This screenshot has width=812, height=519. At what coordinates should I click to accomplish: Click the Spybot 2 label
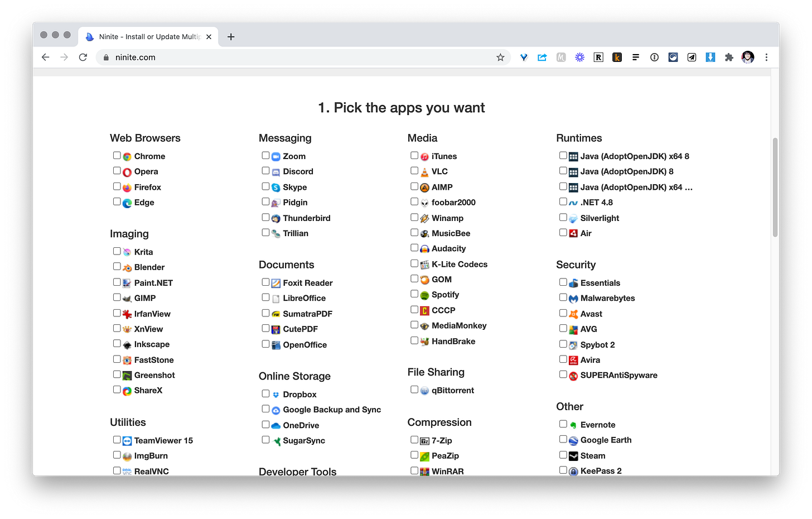(597, 345)
